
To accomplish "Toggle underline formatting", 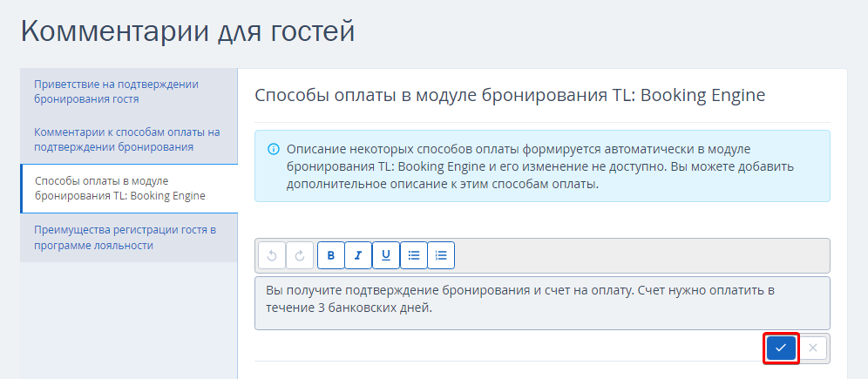I will (x=386, y=255).
